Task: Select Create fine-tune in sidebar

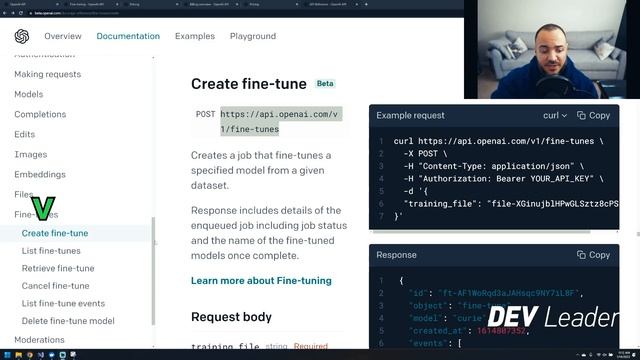Action: coord(55,233)
